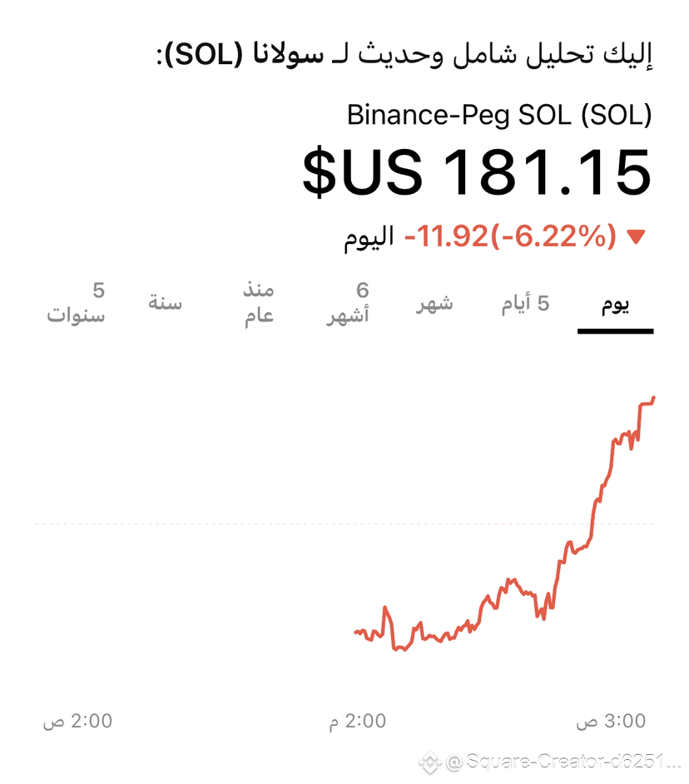
Task: Click the $US 181.15 price value
Action: pos(477,172)
